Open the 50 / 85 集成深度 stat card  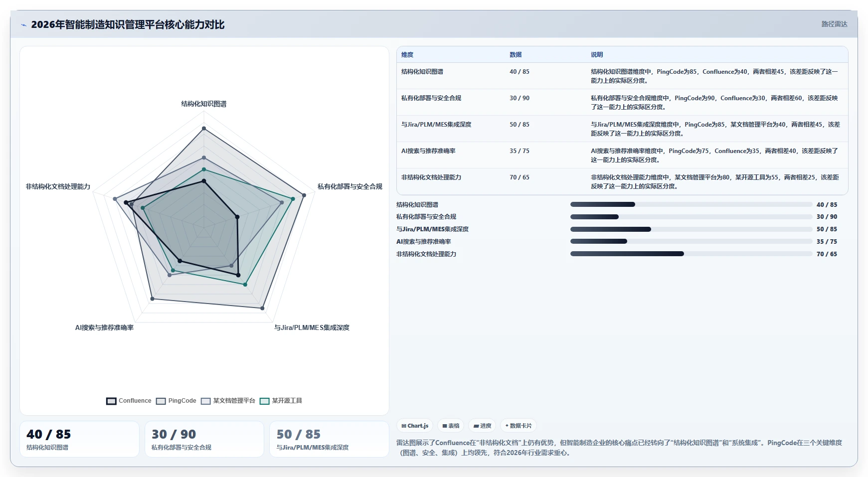[x=329, y=439]
